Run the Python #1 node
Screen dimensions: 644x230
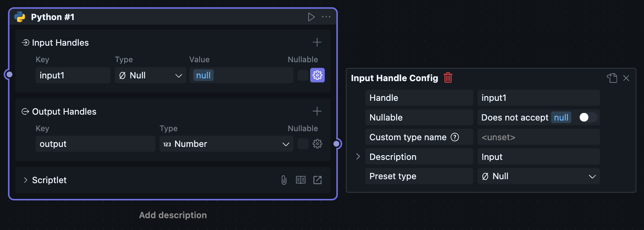point(311,17)
